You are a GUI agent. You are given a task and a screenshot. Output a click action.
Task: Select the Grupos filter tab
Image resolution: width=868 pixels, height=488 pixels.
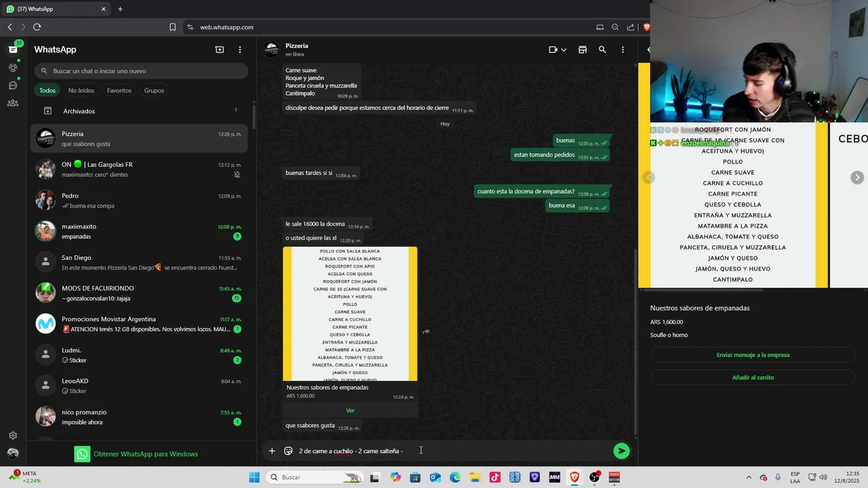154,90
